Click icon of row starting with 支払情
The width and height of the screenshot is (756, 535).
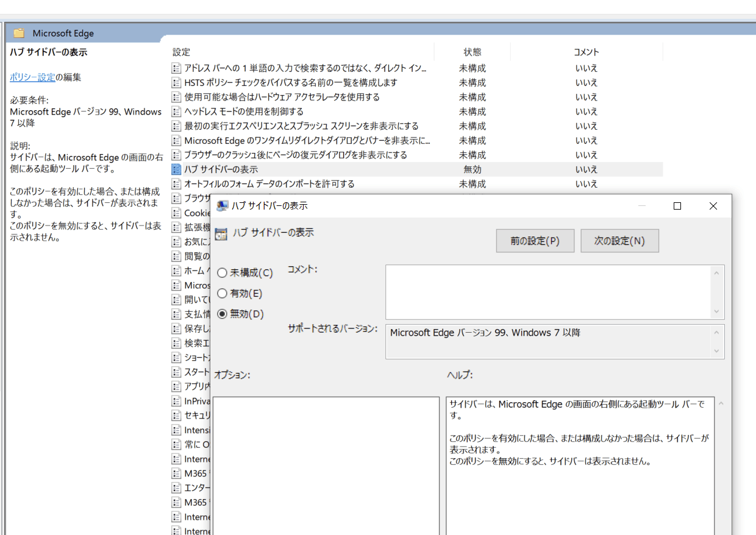coord(177,314)
